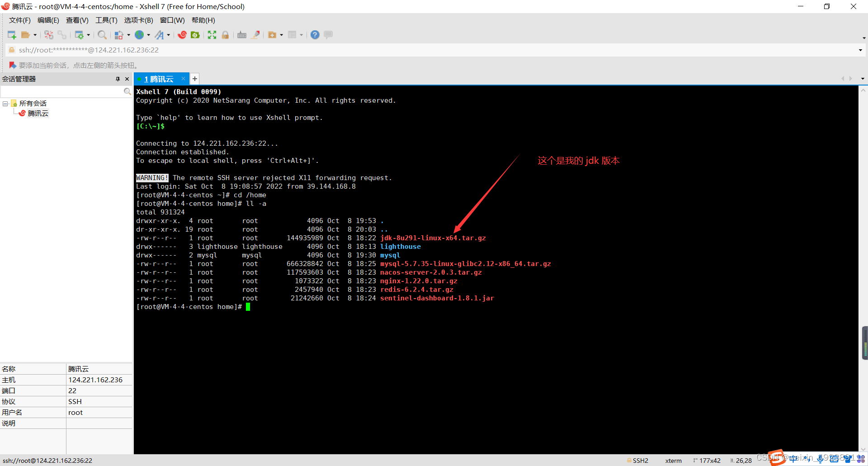Open session Properties with the gear-window icon

(x=79, y=35)
